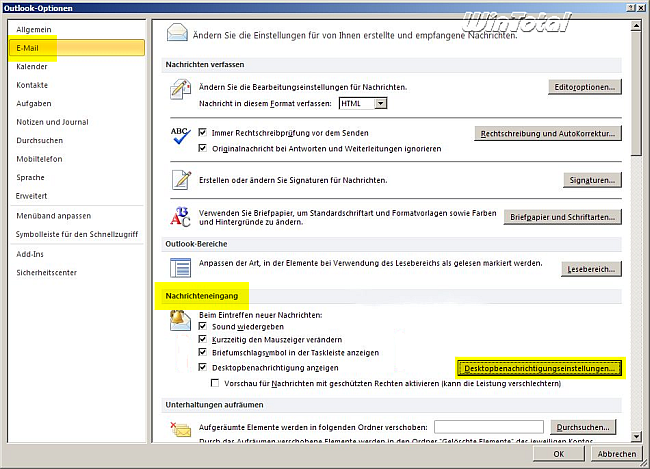This screenshot has height=469, width=650.
Task: Click the Signaturen button
Action: point(592,180)
